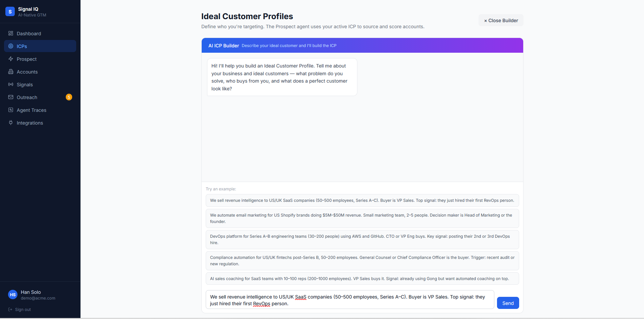The image size is (644, 319).
Task: Open the Outreach notification badge
Action: [x=69, y=97]
